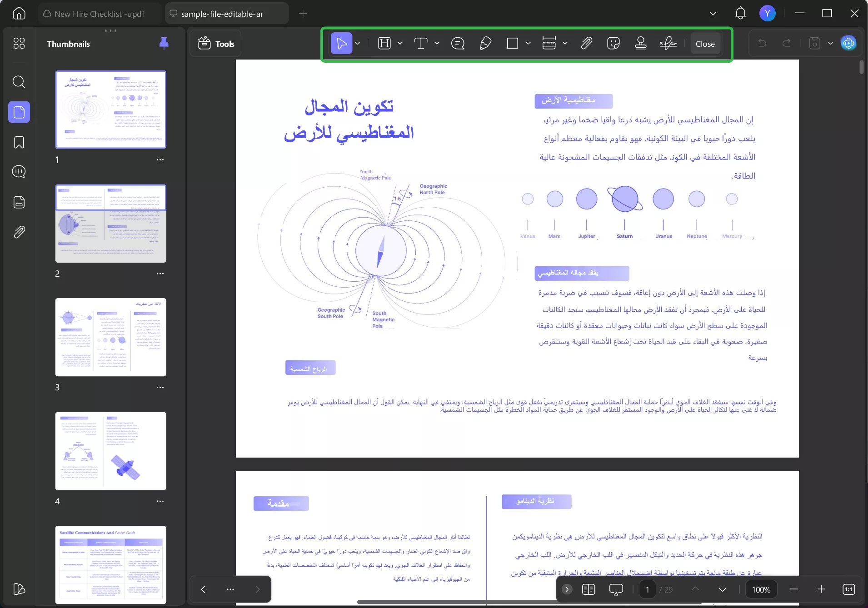Attach a file using the paperclip tool
Viewport: 868px width, 608px height.
point(586,43)
